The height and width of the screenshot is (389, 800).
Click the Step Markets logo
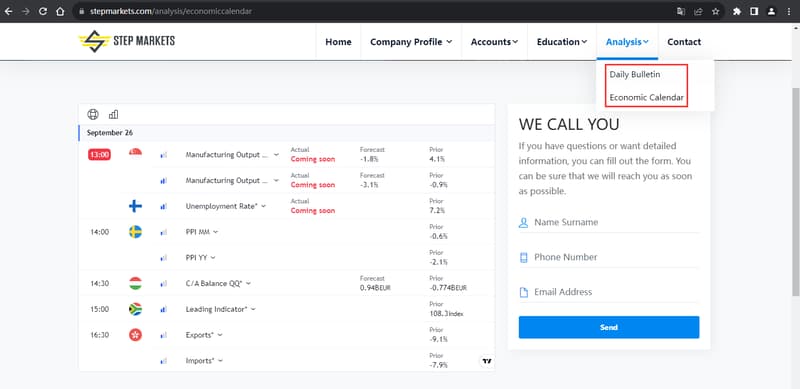point(127,41)
